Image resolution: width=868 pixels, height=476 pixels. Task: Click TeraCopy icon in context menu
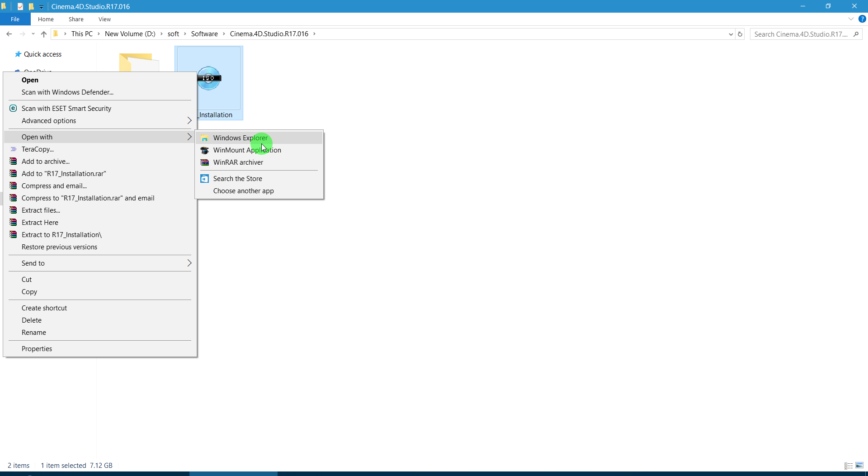(13, 149)
